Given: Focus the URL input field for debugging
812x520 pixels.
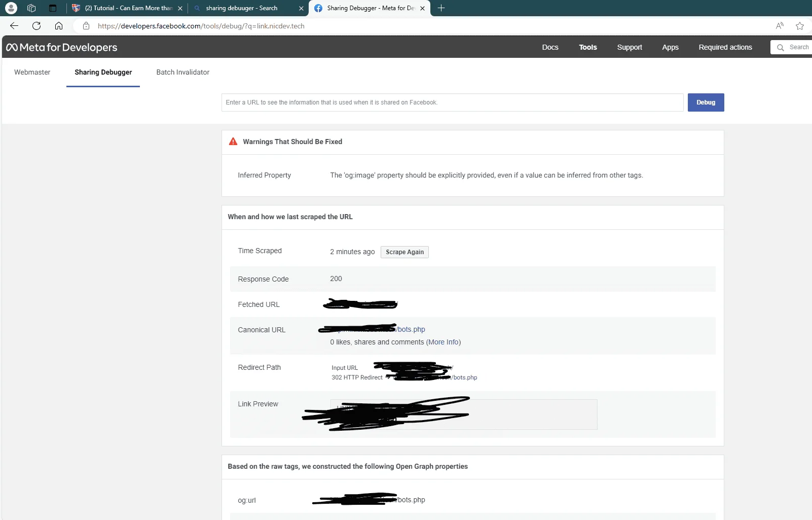Looking at the screenshot, I should 452,102.
